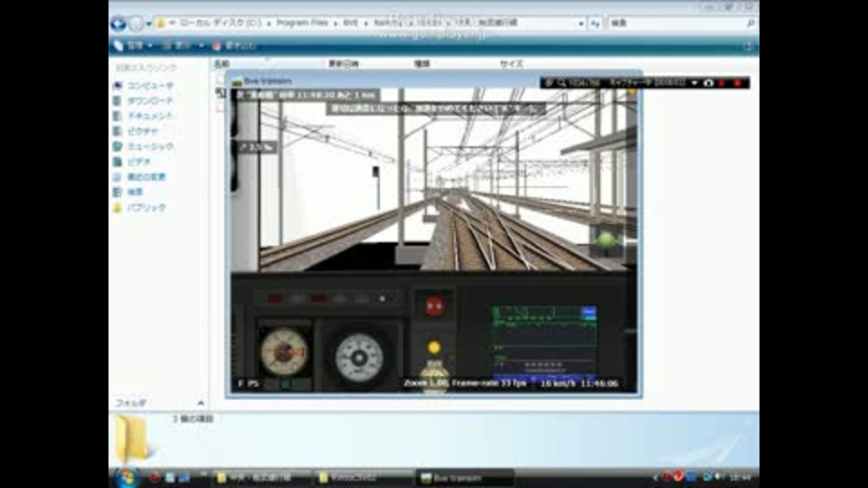The width and height of the screenshot is (868, 488).
Task: Click the red quick launch icon in taskbar
Action: (155, 477)
